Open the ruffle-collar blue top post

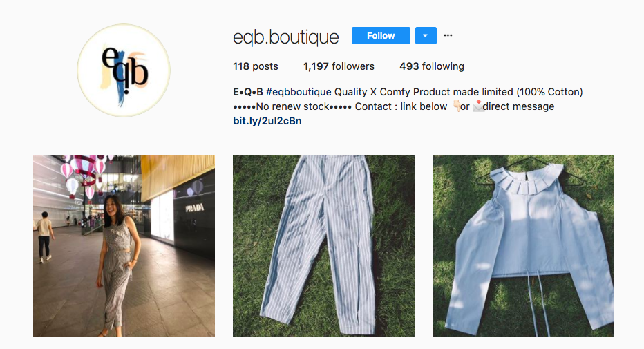[x=523, y=246]
